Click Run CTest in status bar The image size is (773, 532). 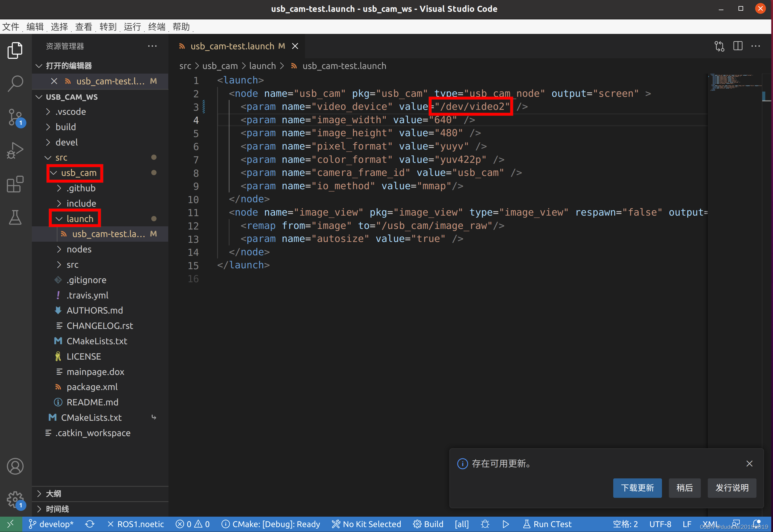[547, 524]
